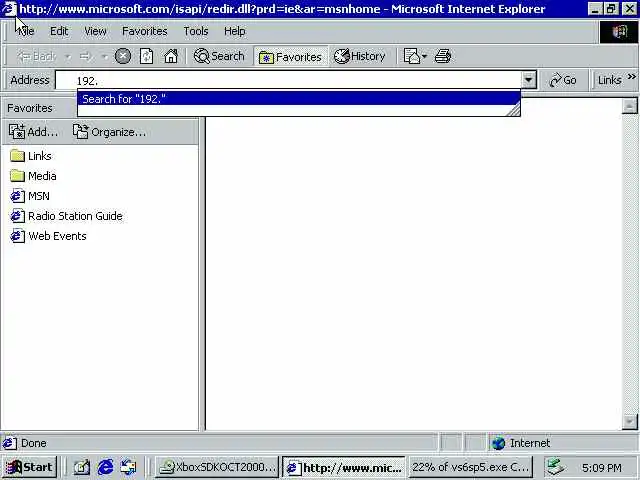The image size is (640, 480).
Task: Open the Web Events favorite
Action: tap(48, 236)
